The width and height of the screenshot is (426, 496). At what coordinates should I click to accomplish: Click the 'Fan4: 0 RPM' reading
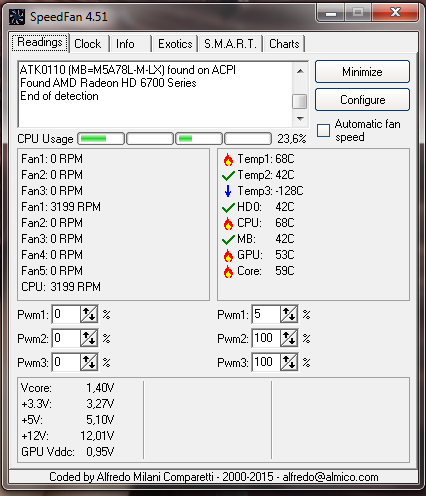(52, 255)
